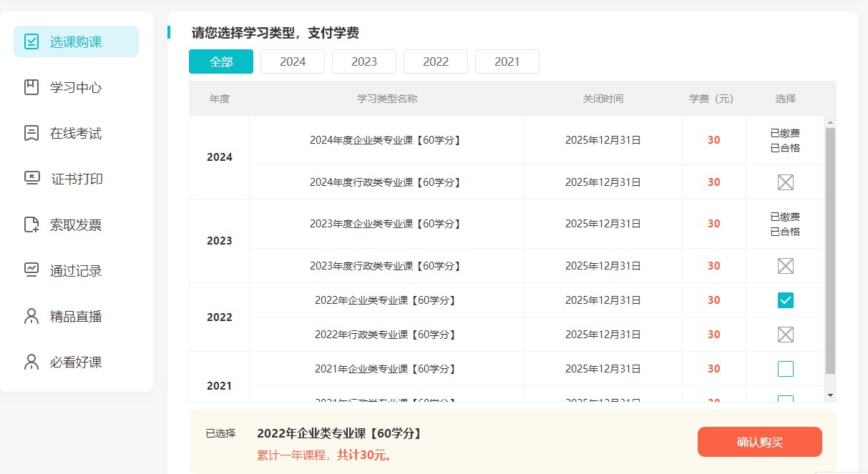Click the crossed checkbox for 2023年度行政类专业课
The image size is (868, 474).
tap(784, 265)
